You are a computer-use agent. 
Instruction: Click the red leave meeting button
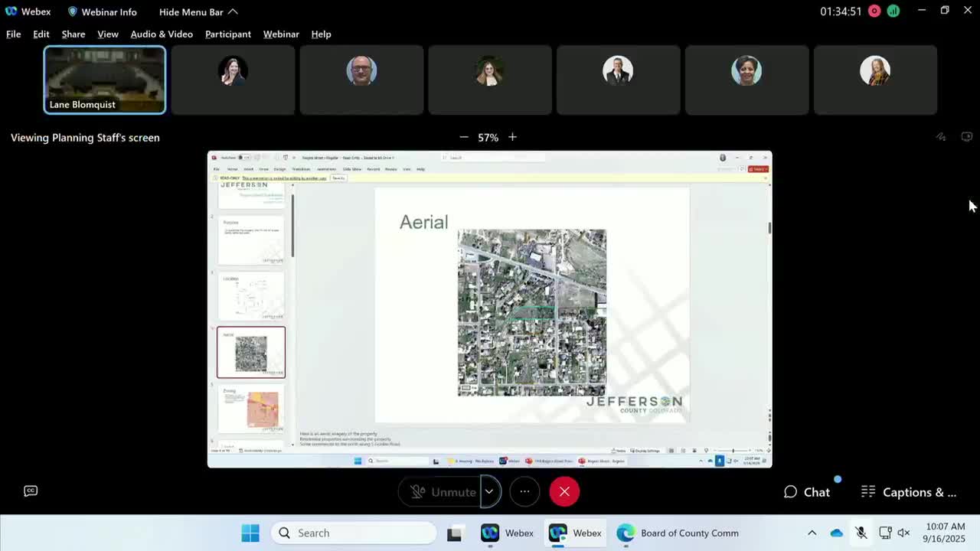point(564,492)
